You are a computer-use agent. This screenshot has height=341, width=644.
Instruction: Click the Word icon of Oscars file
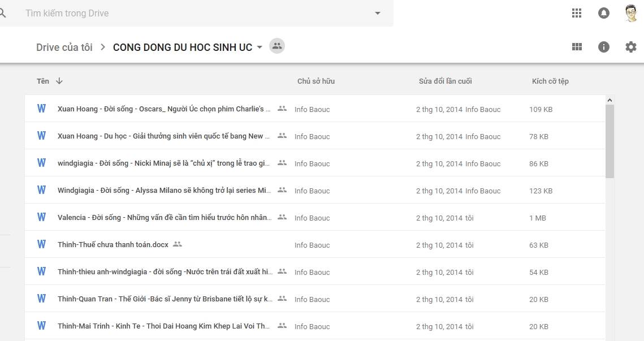(x=41, y=109)
